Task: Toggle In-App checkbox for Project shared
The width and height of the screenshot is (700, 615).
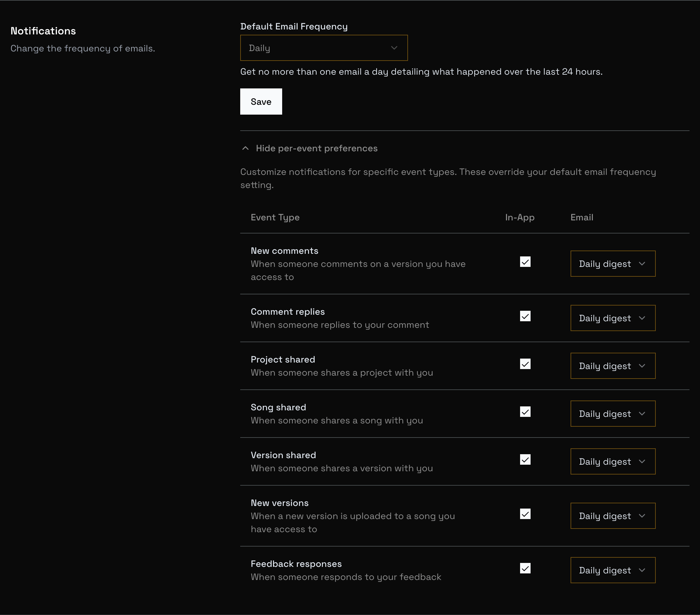Action: tap(525, 364)
